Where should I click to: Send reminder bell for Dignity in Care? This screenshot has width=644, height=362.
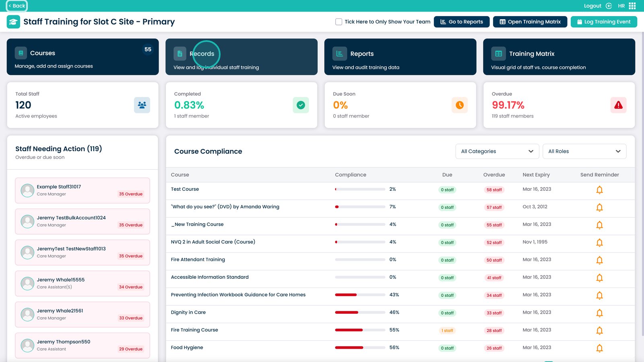[599, 313]
